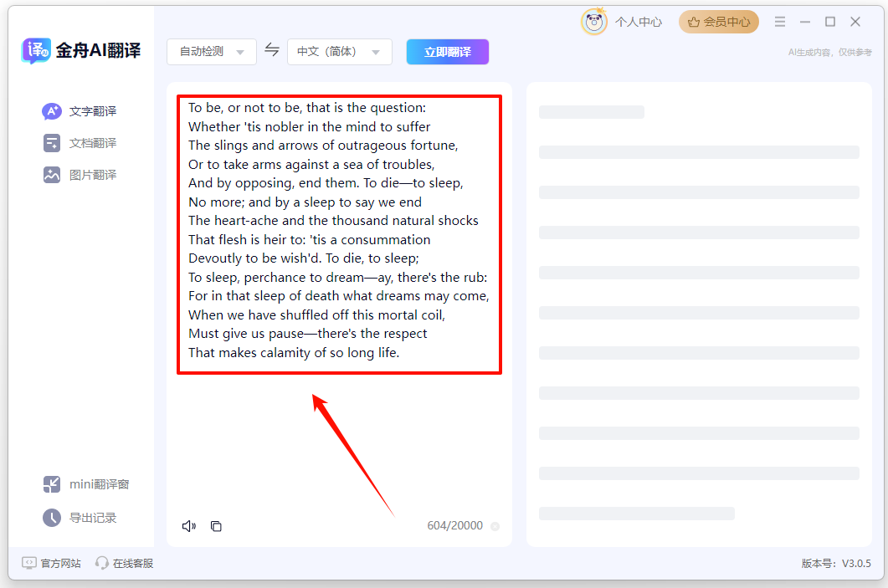Open 导出记录 export history
The width and height of the screenshot is (888, 588).
80,518
